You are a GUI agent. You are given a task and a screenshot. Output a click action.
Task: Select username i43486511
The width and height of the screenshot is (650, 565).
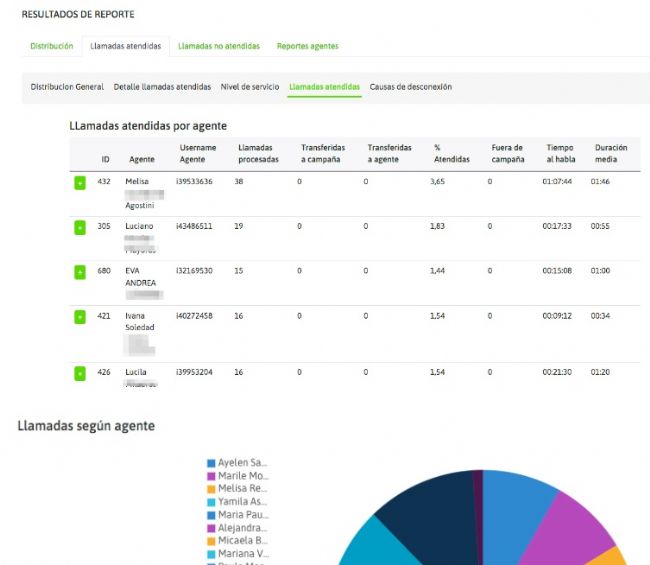tap(194, 226)
